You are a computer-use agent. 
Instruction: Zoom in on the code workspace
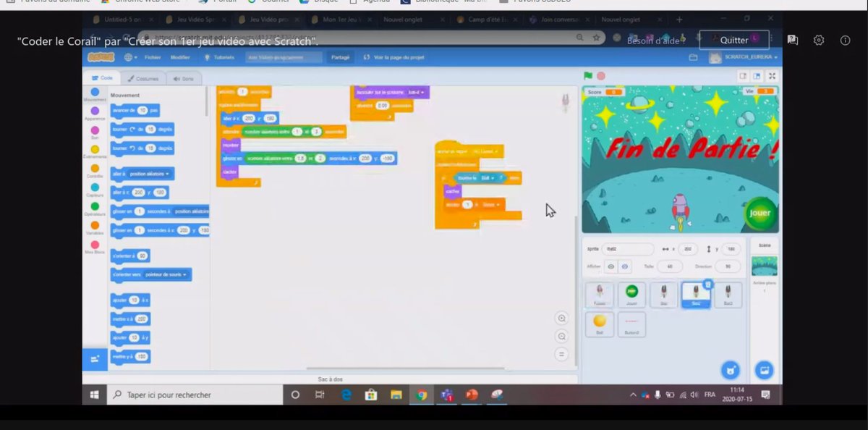[561, 319]
